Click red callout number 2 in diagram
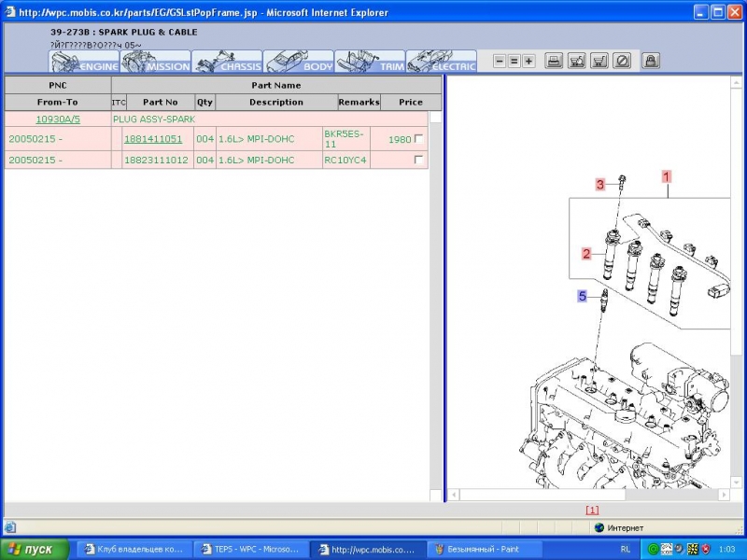This screenshot has width=747, height=560. pos(586,254)
